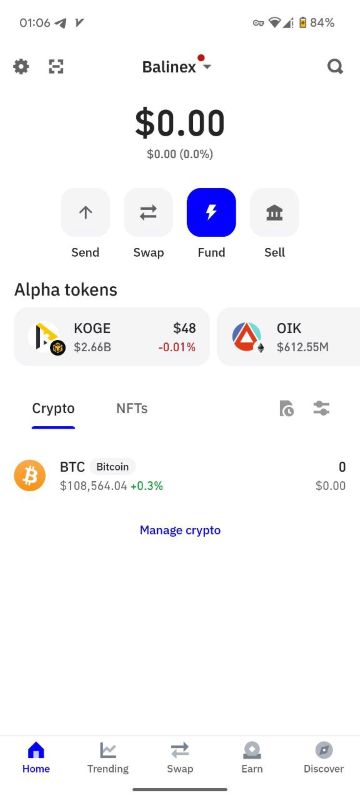Open the Trending tab in bottom bar
360x800 pixels.
[108, 757]
